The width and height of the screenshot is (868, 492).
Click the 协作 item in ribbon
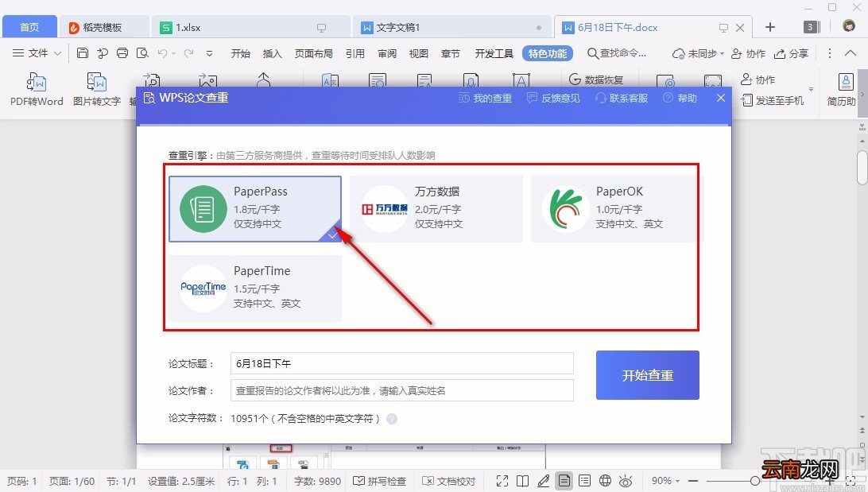(758, 79)
